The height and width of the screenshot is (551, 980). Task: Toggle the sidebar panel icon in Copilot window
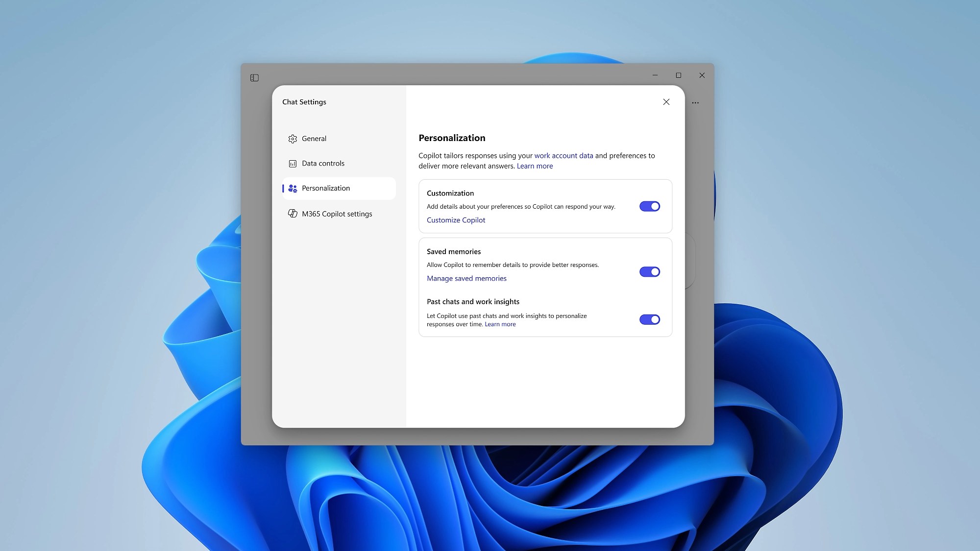pyautogui.click(x=254, y=78)
